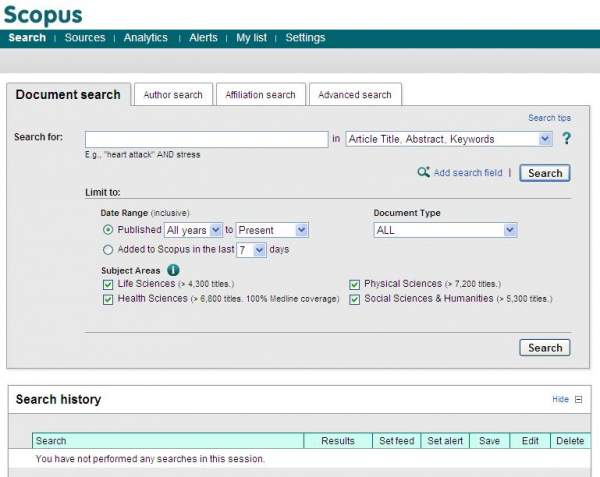Click the Hide link in Search history
The image size is (600, 477).
coord(561,399)
